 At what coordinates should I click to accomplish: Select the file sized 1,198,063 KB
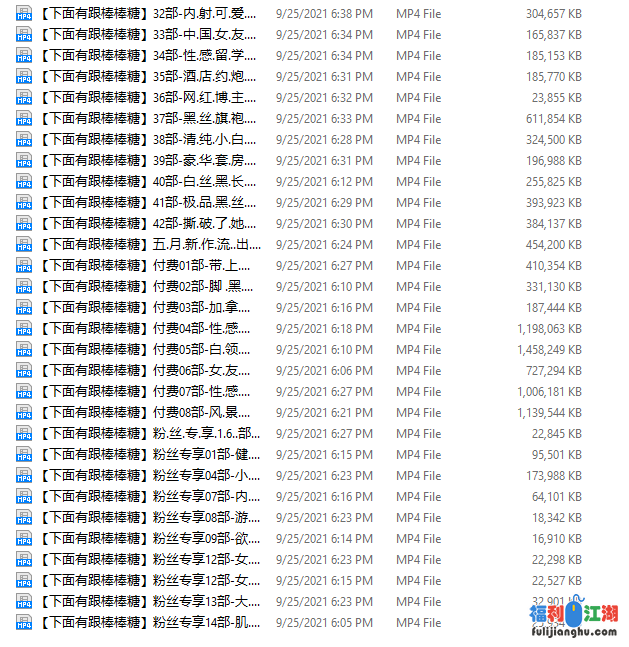(549, 329)
